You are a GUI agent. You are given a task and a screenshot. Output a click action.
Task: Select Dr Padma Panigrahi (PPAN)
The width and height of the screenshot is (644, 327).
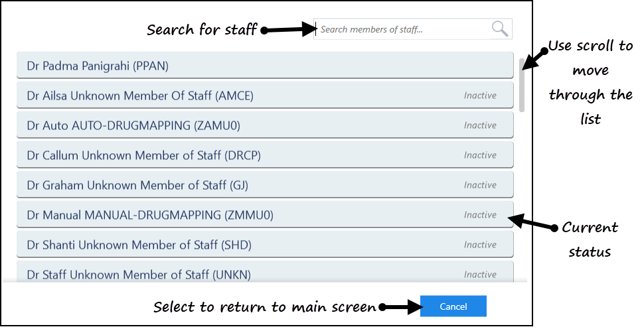point(265,65)
